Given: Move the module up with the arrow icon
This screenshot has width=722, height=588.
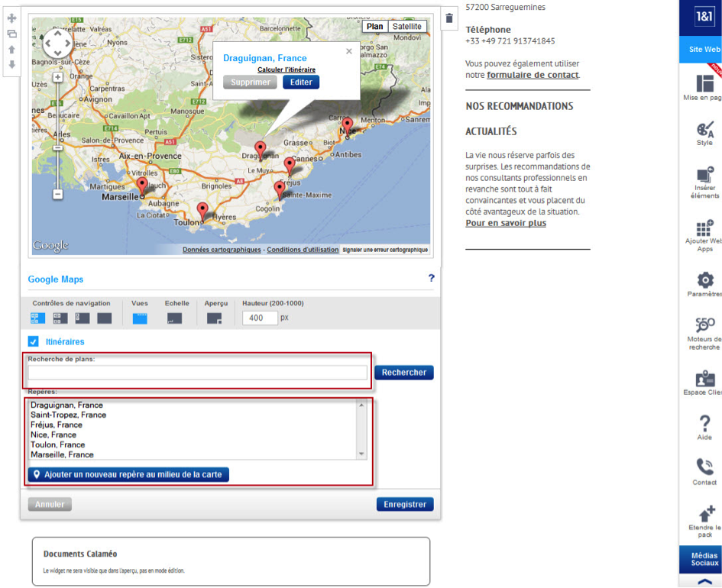Looking at the screenshot, I should [x=12, y=49].
